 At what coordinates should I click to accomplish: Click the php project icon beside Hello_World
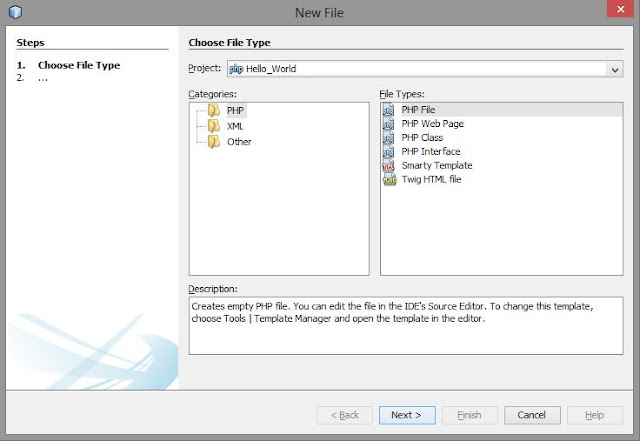coord(236,69)
